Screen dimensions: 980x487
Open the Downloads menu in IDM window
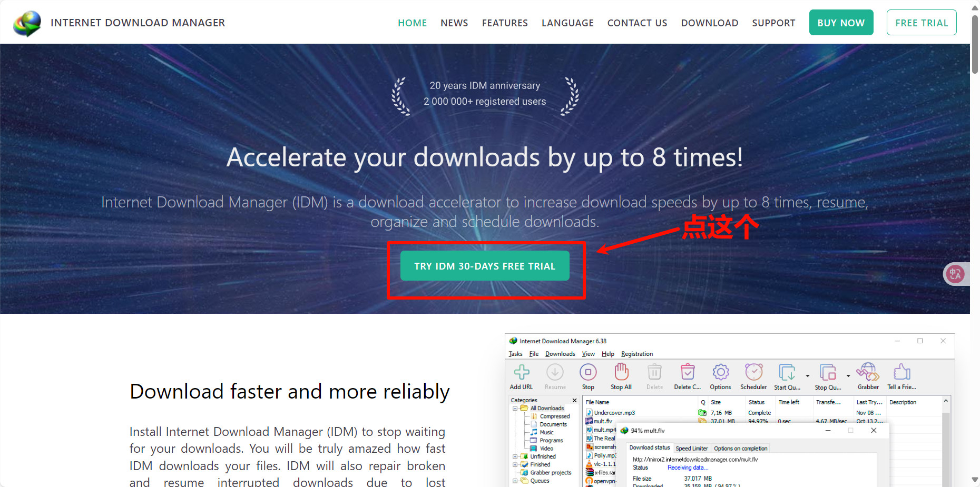click(560, 354)
